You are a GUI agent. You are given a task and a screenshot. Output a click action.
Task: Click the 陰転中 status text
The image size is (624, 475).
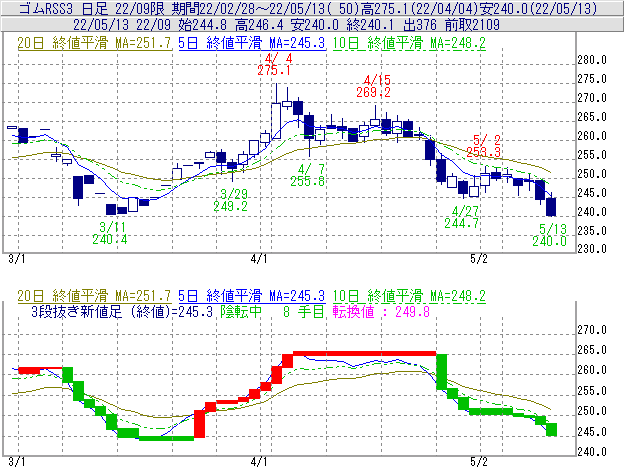241,311
